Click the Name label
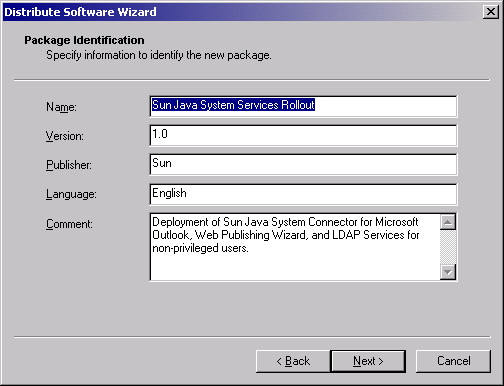Image resolution: width=504 pixels, height=386 pixels. coord(61,107)
